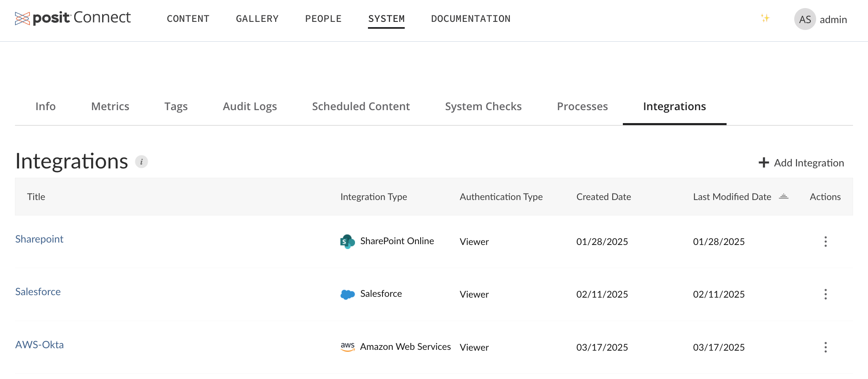The image size is (868, 379).
Task: Select the Scheduled Content tab
Action: coord(360,106)
